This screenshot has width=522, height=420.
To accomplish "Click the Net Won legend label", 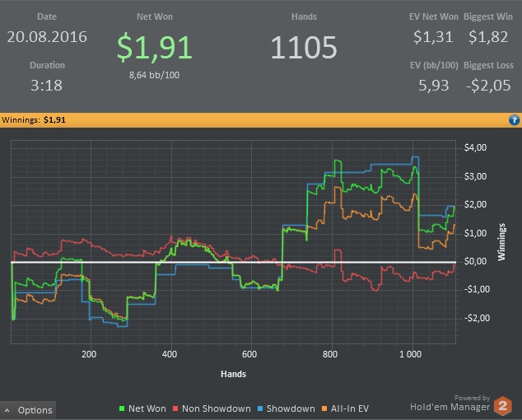I will click(147, 408).
